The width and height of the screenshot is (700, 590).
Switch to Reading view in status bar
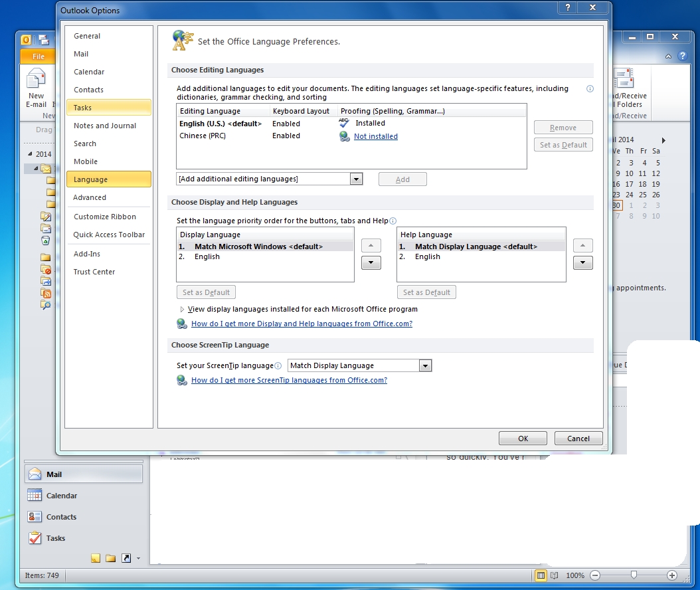click(554, 575)
